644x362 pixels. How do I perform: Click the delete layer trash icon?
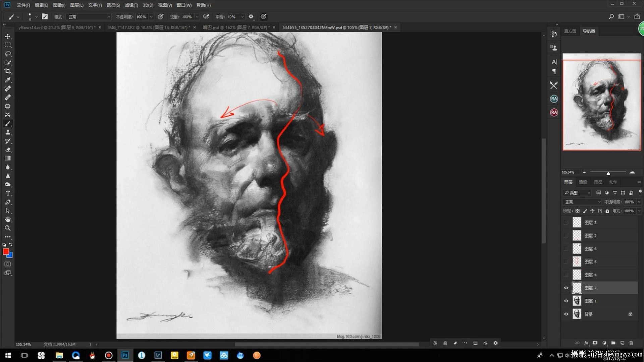click(x=631, y=343)
